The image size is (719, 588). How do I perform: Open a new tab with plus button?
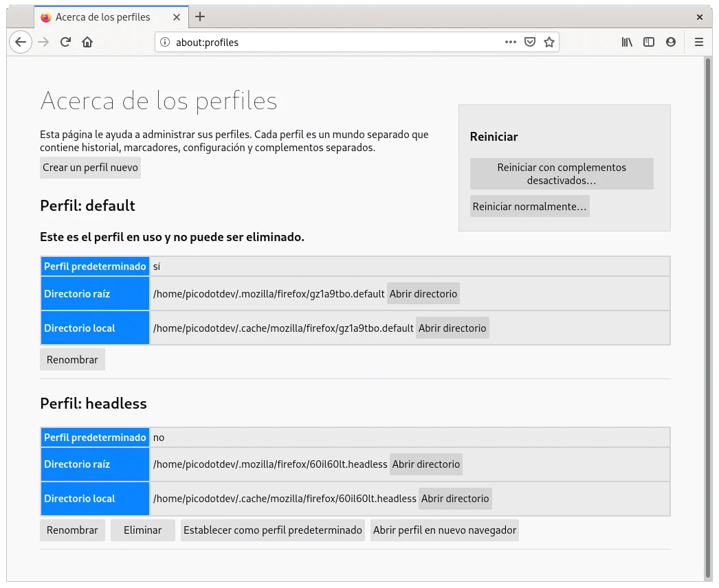pos(200,16)
